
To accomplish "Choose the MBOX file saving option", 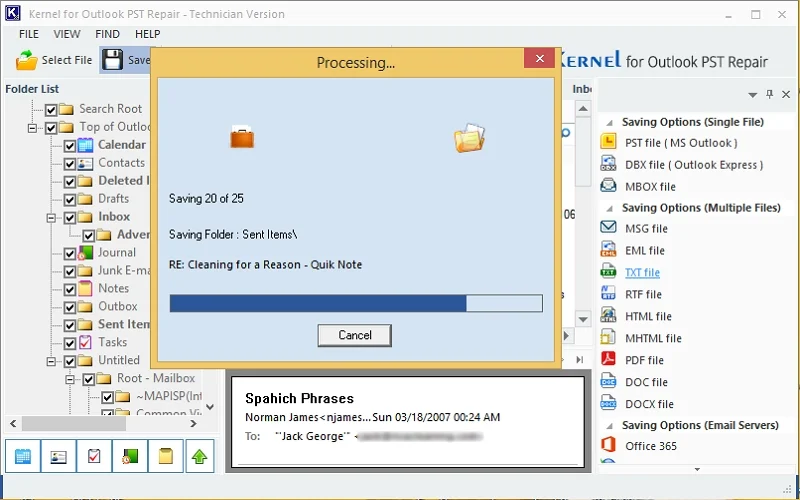I will [651, 187].
